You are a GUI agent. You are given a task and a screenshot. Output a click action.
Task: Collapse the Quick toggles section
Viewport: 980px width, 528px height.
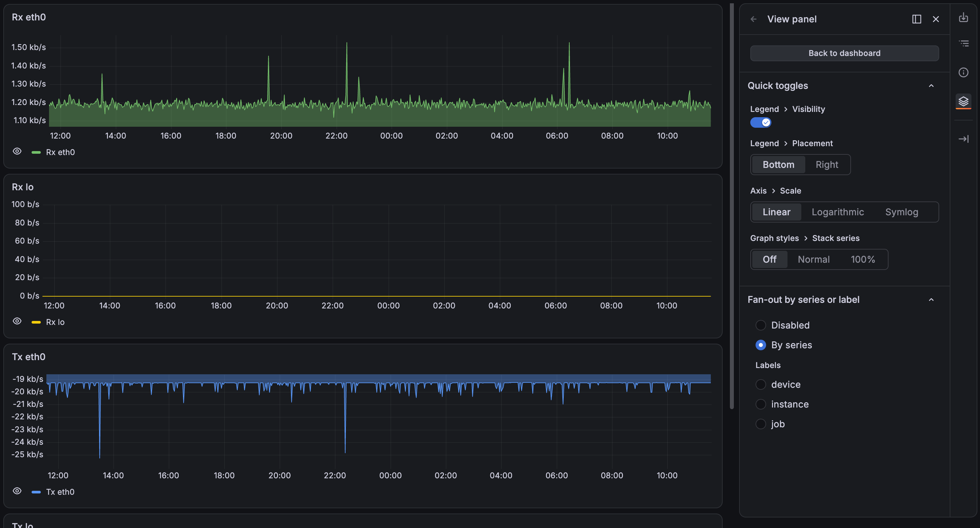click(931, 86)
